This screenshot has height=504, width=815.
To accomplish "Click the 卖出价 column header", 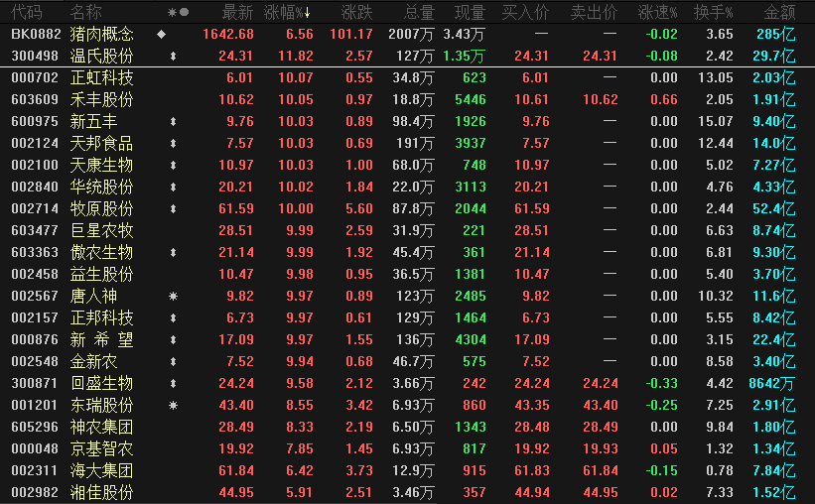I will tap(594, 13).
